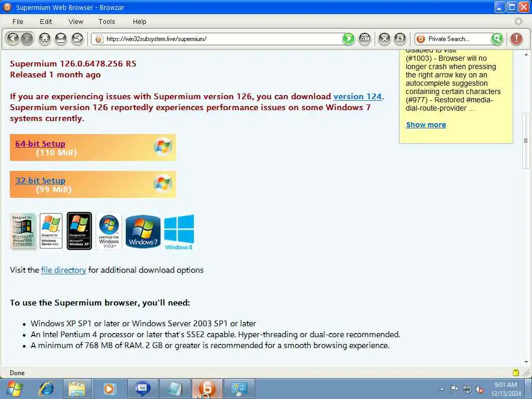Show hidden tray icons arrow
The image size is (532, 399).
[442, 389]
